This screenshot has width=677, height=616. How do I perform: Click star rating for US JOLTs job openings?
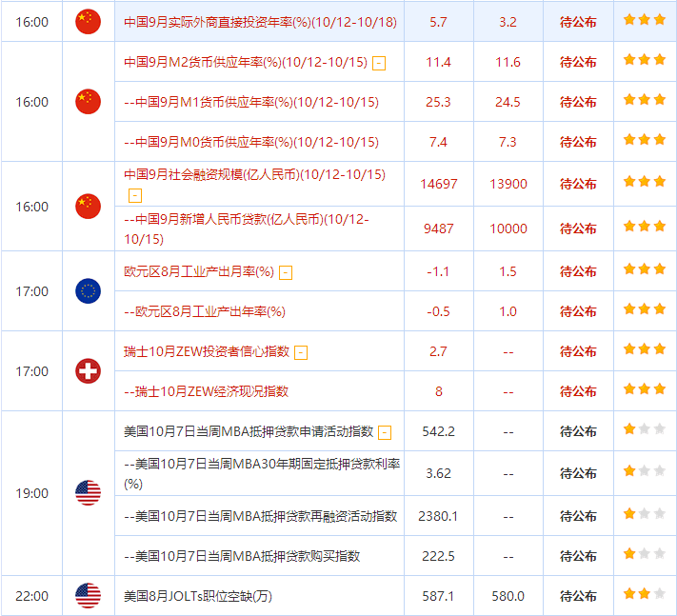[645, 595]
